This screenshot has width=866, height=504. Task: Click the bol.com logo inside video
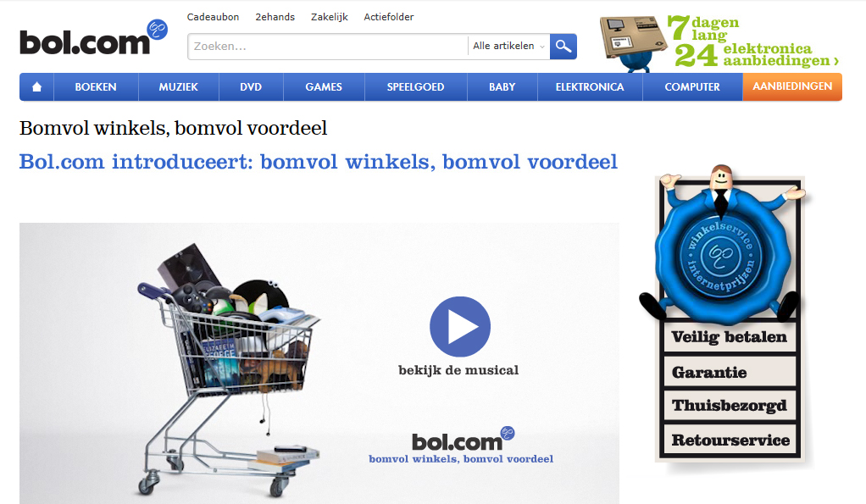(463, 440)
